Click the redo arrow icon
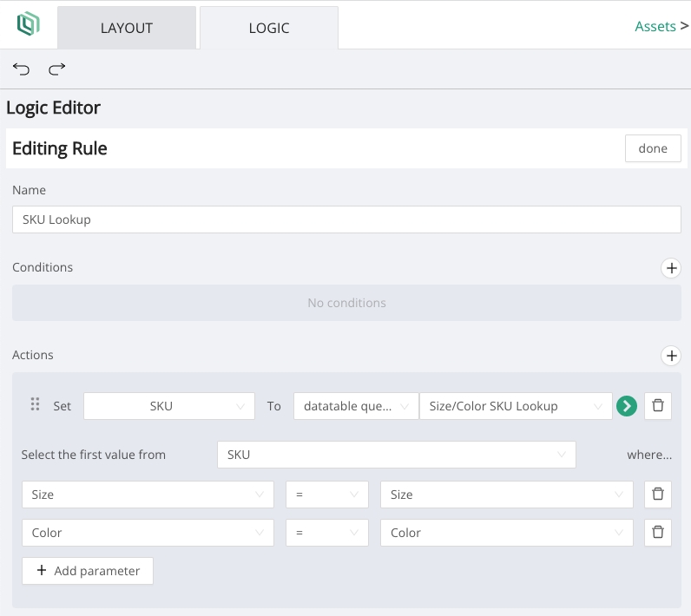The height and width of the screenshot is (616, 691). coord(57,69)
